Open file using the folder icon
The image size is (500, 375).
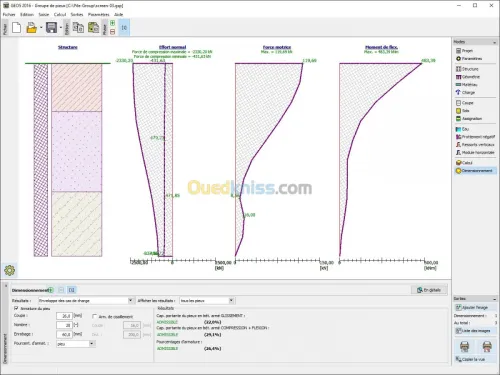pos(31,28)
